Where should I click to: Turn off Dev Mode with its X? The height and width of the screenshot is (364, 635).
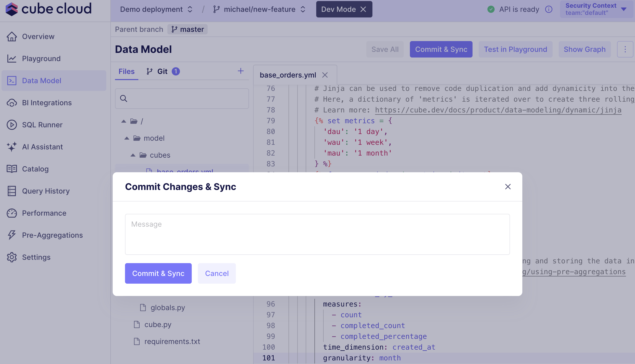pos(363,9)
